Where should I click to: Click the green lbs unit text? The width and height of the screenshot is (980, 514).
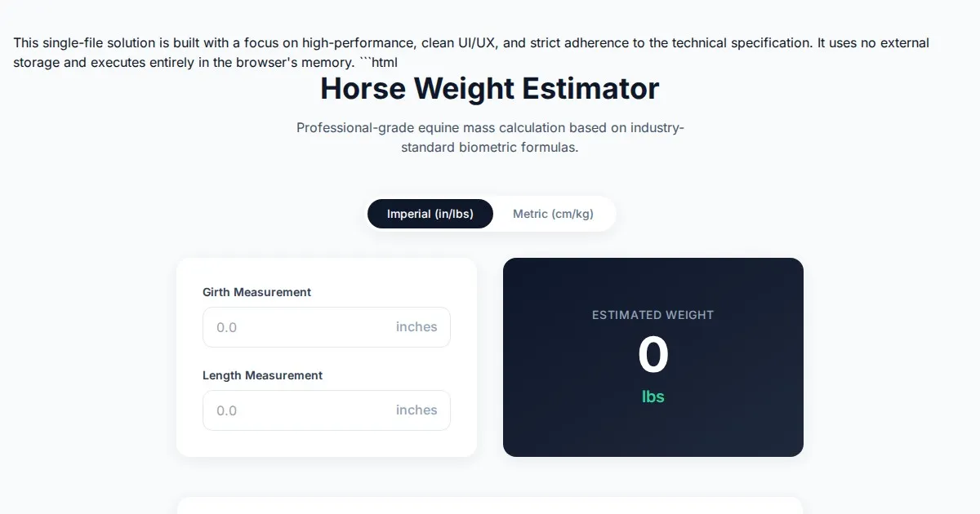coord(653,397)
